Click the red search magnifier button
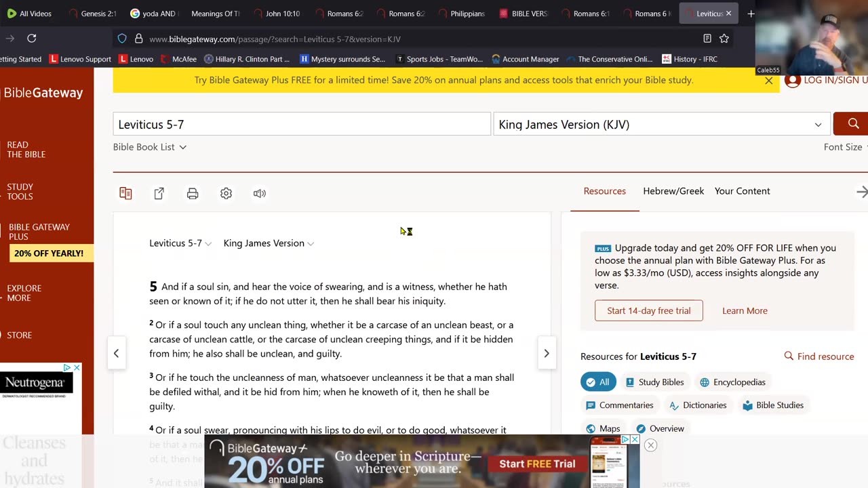Screen dimensions: 868x488 click(x=852, y=124)
